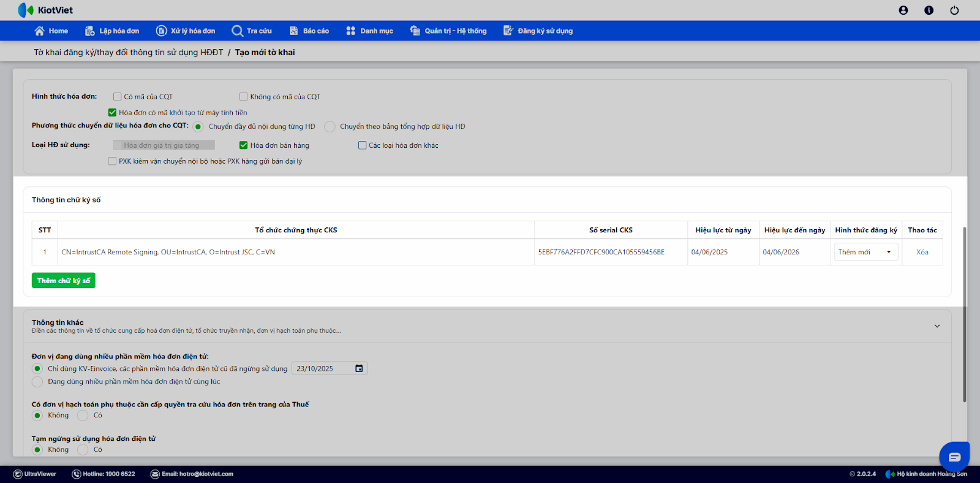Viewport: 980px width, 483px height.
Task: Uncheck Hóa đơn có mã khởi tạo từ máy tính tiền
Action: [x=112, y=112]
